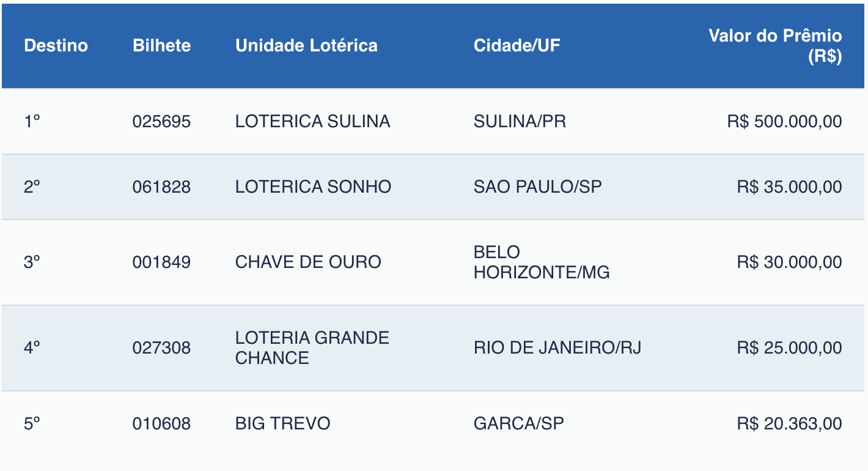
Task: Click the SAO PAULO/SP city cell
Action: [x=537, y=187]
